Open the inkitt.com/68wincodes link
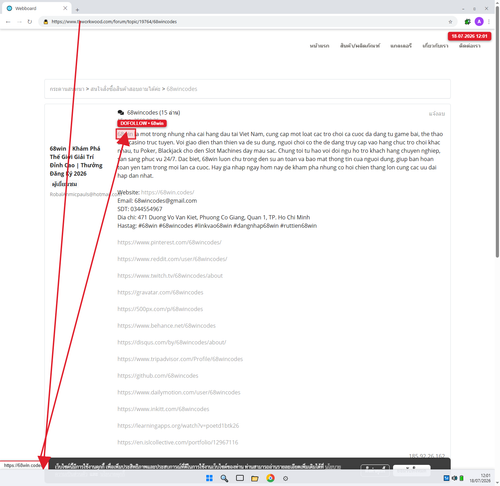Viewport: 500px width, 486px height. (x=163, y=409)
